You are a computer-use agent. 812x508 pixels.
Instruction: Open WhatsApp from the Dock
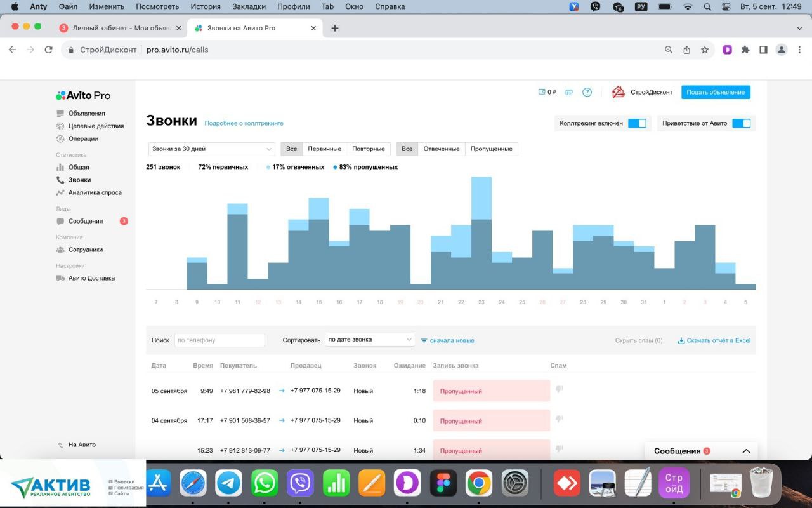pyautogui.click(x=265, y=483)
